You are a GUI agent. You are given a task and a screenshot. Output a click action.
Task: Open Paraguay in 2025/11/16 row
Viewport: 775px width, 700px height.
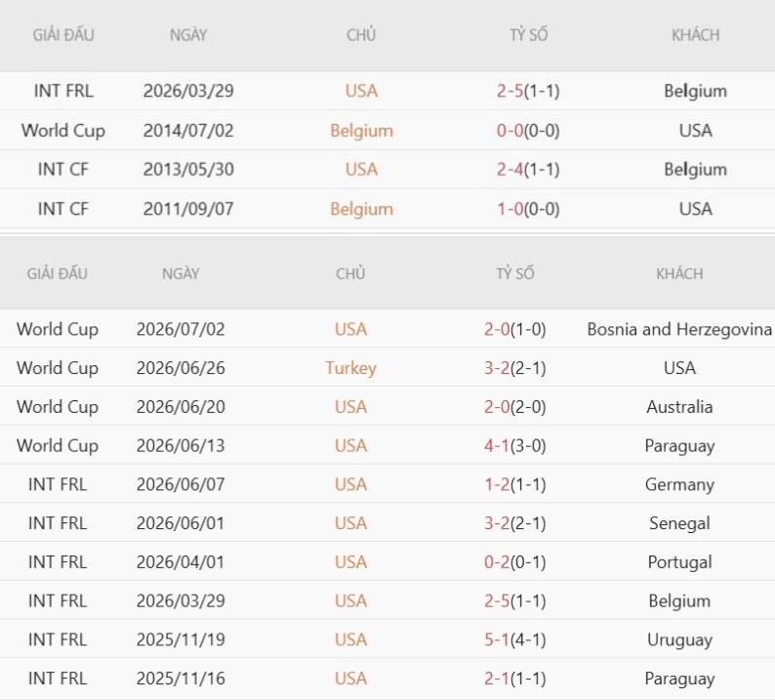click(679, 679)
